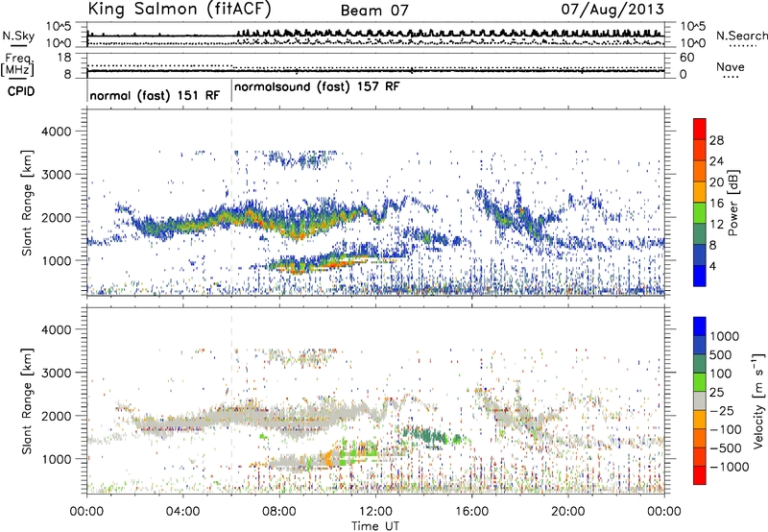Click the power panel "Slant Range [km]" label

point(27,203)
